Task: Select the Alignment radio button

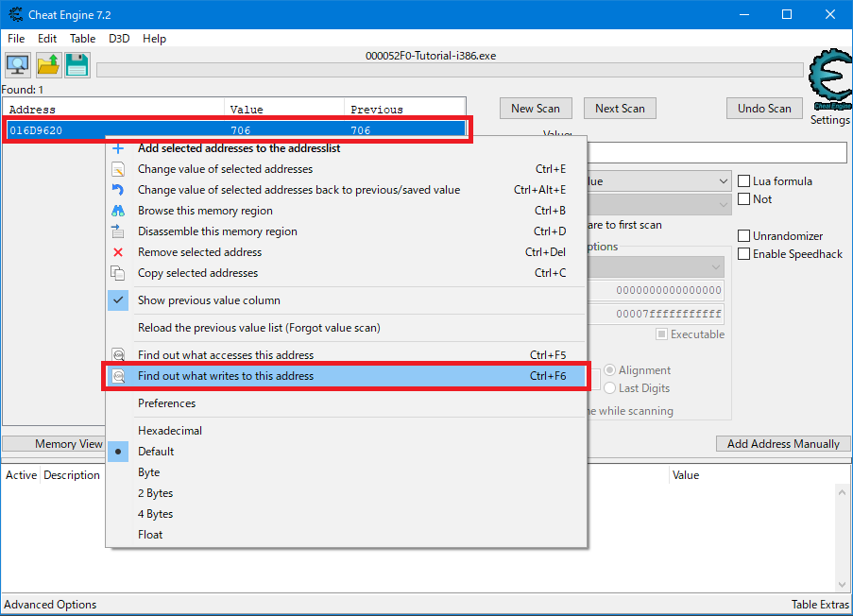Action: 610,370
